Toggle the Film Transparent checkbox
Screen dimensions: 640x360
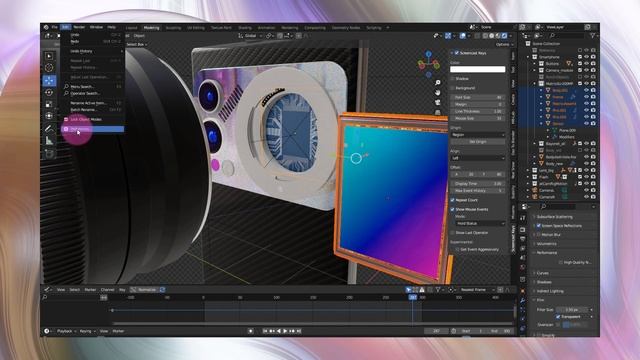(x=558, y=317)
